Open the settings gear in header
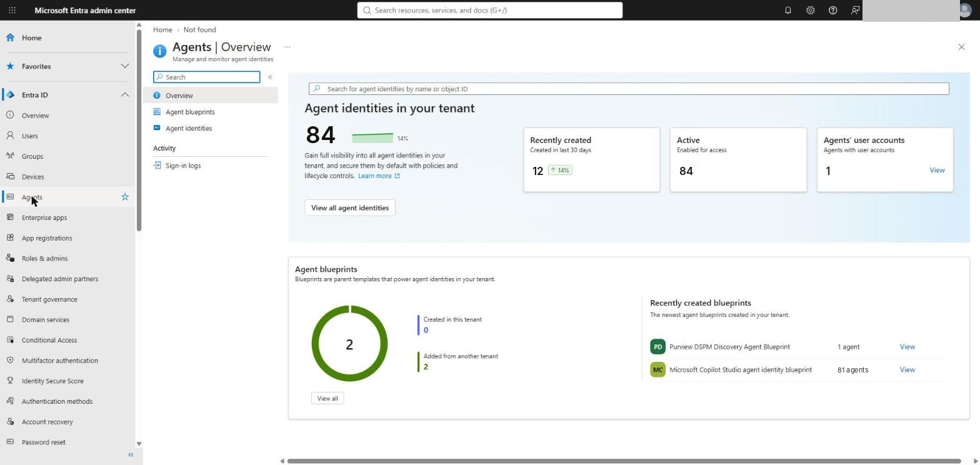The height and width of the screenshot is (465, 980). pyautogui.click(x=810, y=10)
